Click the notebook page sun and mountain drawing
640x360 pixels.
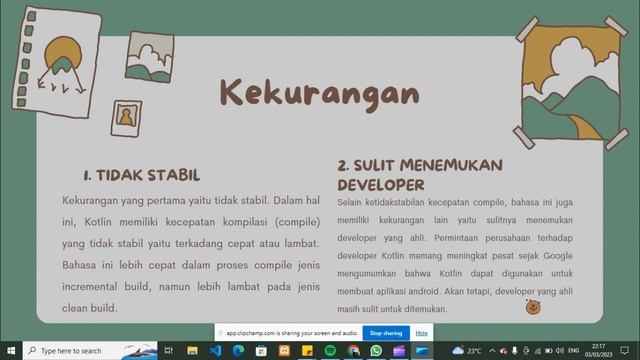click(57, 63)
